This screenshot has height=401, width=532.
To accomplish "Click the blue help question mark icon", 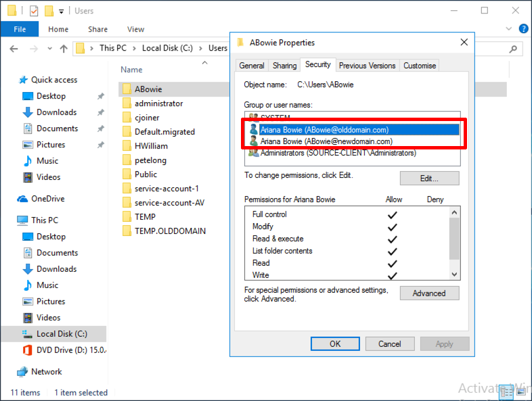I will pyautogui.click(x=523, y=29).
